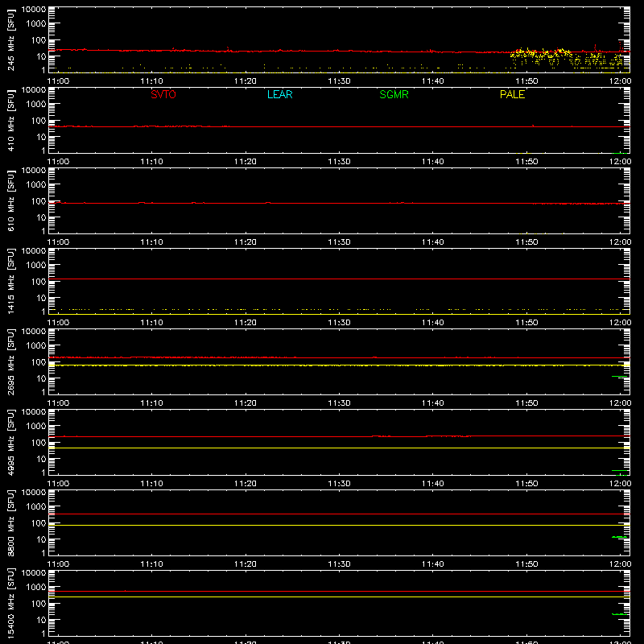Click the 10000 tick of 245 MHz panel

pyautogui.click(x=34, y=10)
